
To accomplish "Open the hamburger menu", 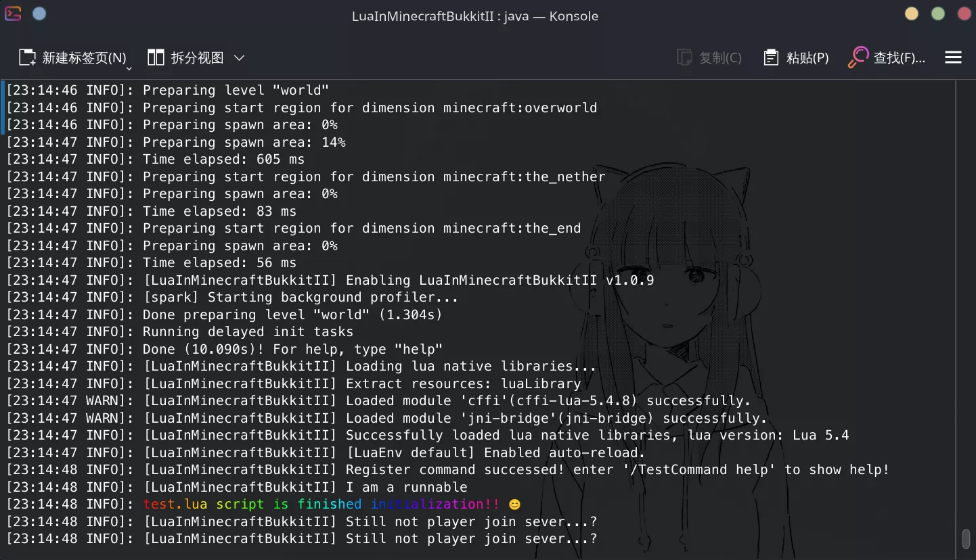I will click(x=953, y=58).
